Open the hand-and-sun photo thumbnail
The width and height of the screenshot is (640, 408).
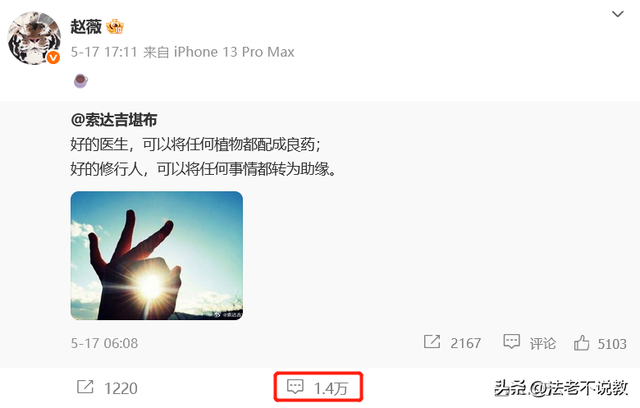pos(157,255)
